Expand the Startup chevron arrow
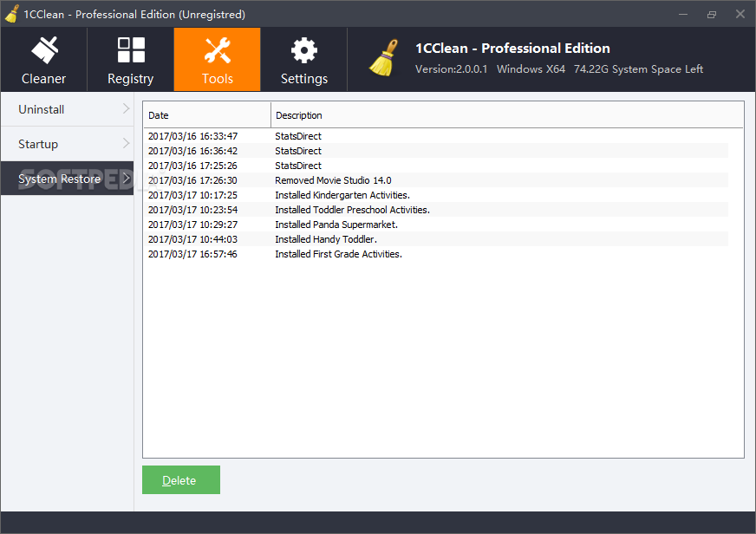 tap(126, 144)
